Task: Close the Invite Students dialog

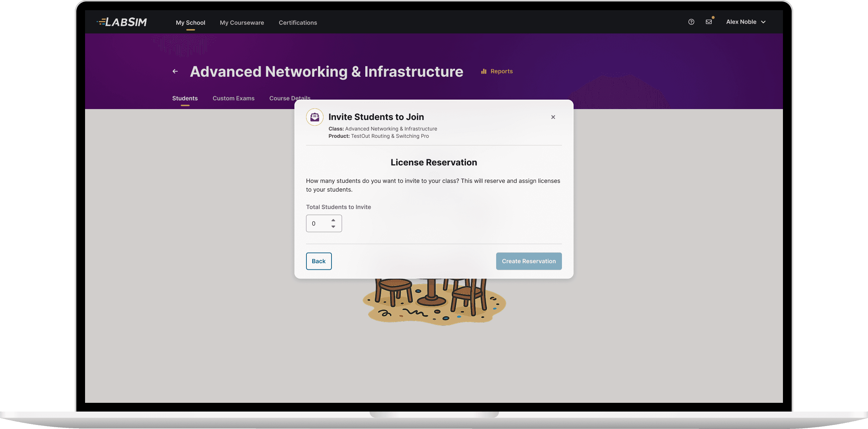Action: click(x=553, y=117)
